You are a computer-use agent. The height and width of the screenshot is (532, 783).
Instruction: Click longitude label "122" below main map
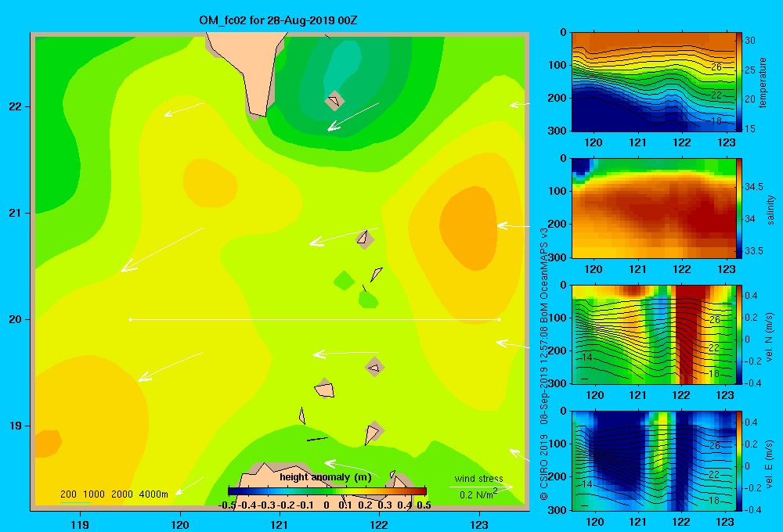[x=379, y=524]
